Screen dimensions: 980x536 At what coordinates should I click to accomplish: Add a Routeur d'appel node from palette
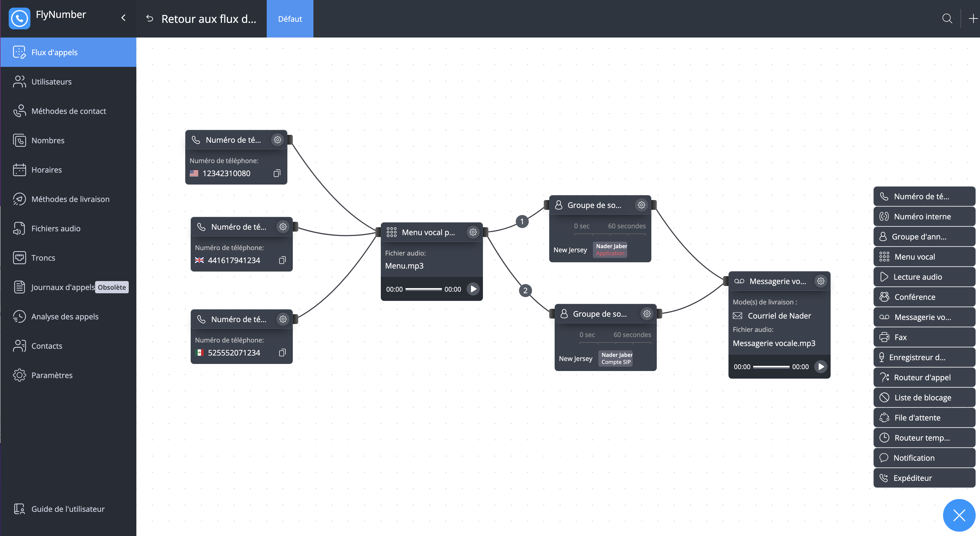pyautogui.click(x=925, y=377)
